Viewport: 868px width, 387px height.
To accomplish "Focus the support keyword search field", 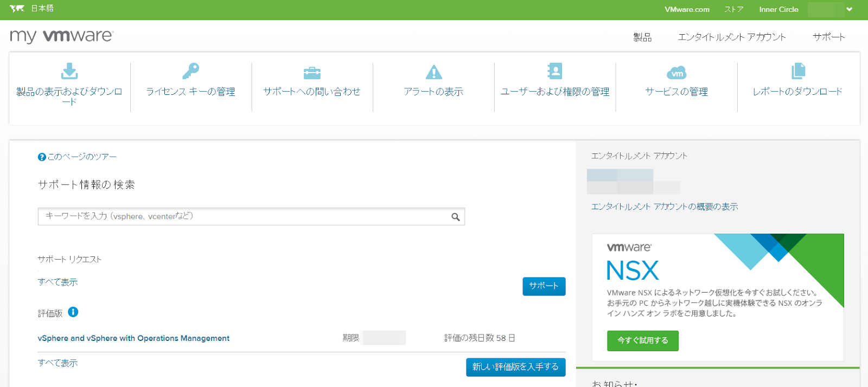I will click(x=251, y=216).
